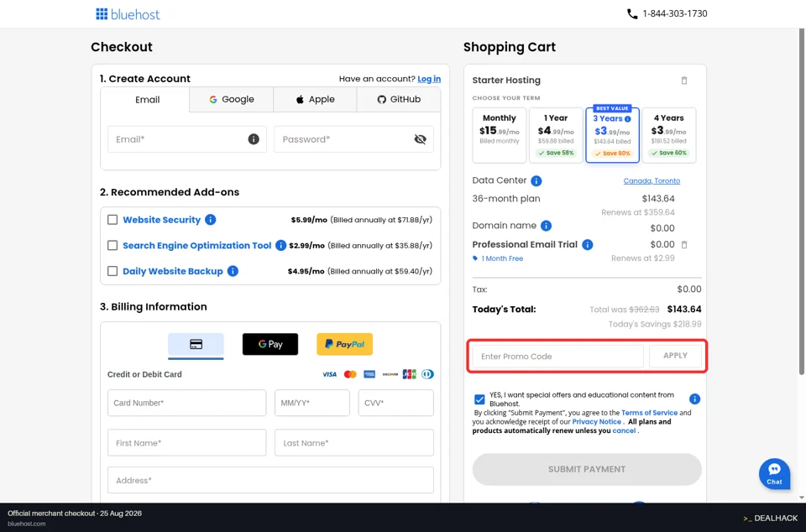
Task: Click Daily Website Backup info icon
Action: (x=233, y=271)
